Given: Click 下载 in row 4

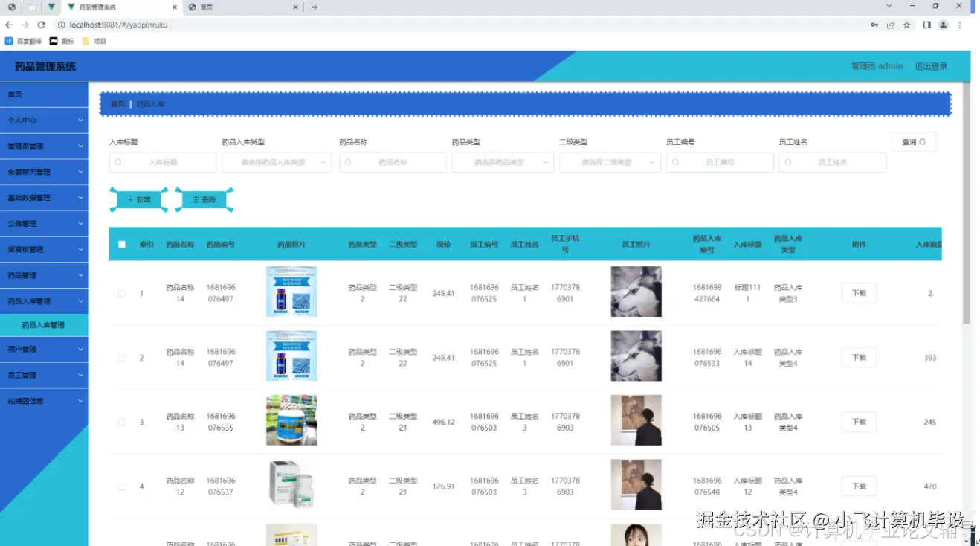Looking at the screenshot, I should 859,486.
